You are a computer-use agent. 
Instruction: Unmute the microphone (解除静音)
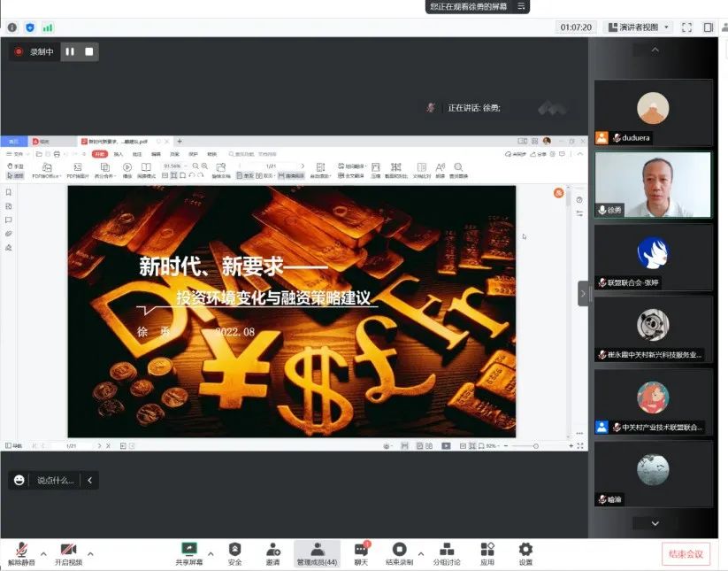tap(20, 553)
